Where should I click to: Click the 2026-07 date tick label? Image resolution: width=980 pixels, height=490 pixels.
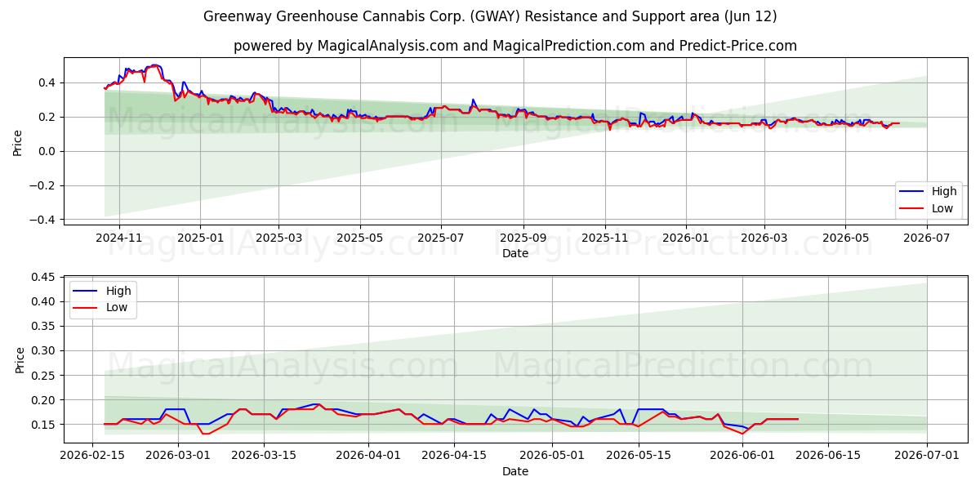pyautogui.click(x=927, y=238)
